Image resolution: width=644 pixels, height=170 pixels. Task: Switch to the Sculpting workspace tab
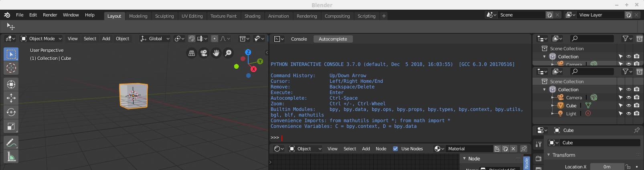(164, 16)
